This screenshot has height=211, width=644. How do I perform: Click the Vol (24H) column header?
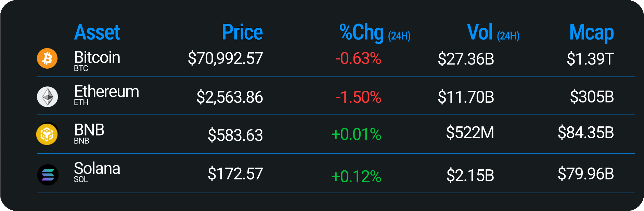coord(493,33)
